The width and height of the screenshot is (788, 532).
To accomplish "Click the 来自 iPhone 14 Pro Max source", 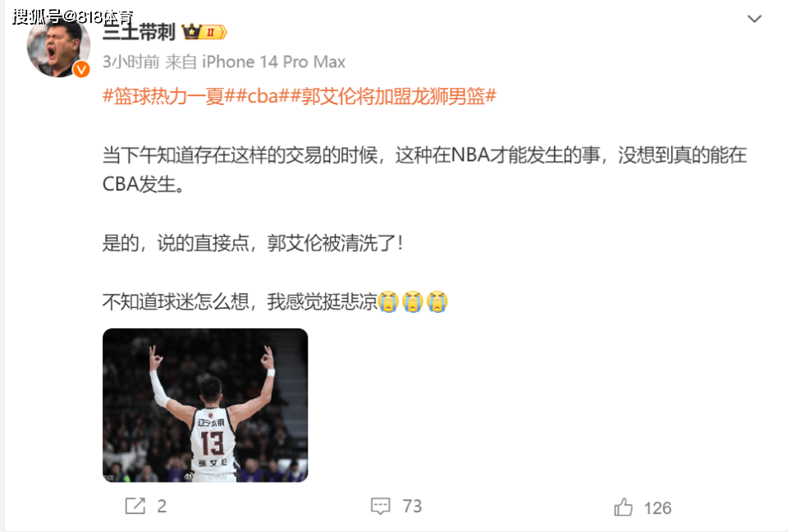I will pyautogui.click(x=255, y=62).
